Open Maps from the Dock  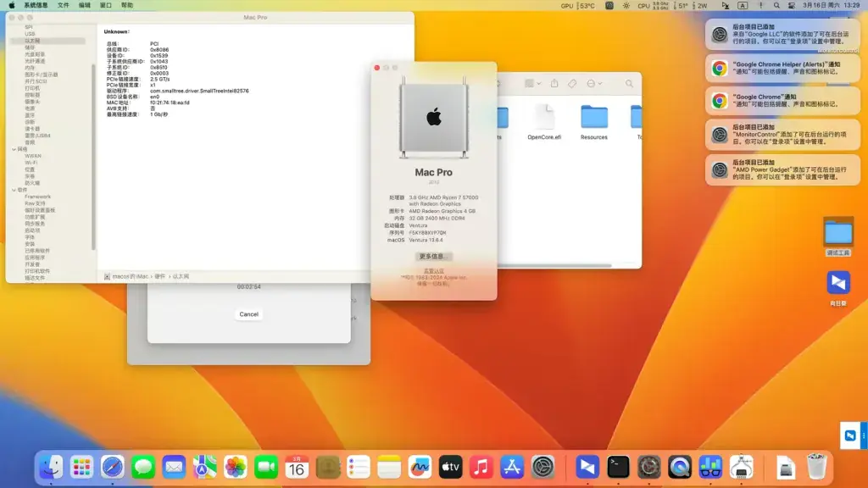tap(205, 468)
